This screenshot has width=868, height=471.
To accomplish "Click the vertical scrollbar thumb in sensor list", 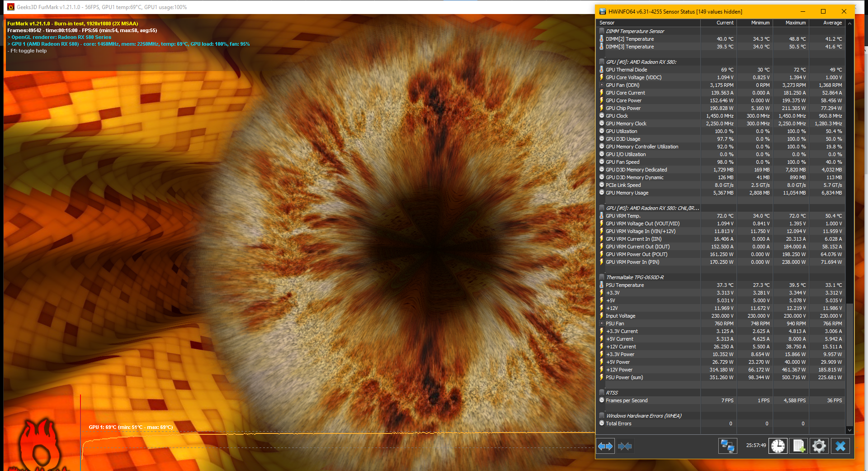I will pos(849,364).
